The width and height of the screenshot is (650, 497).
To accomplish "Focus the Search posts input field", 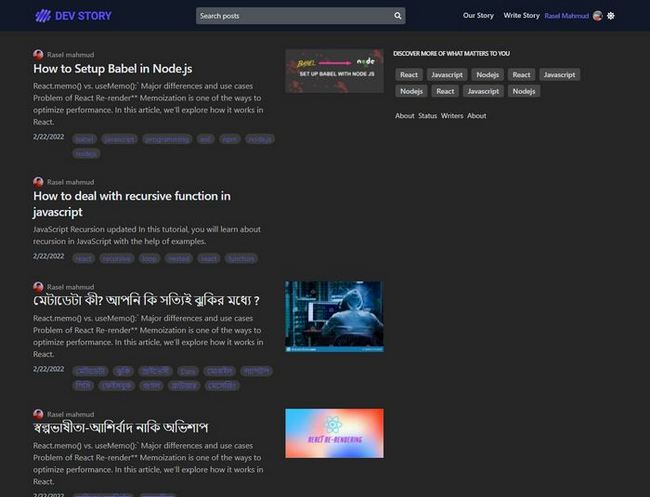I will point(301,16).
